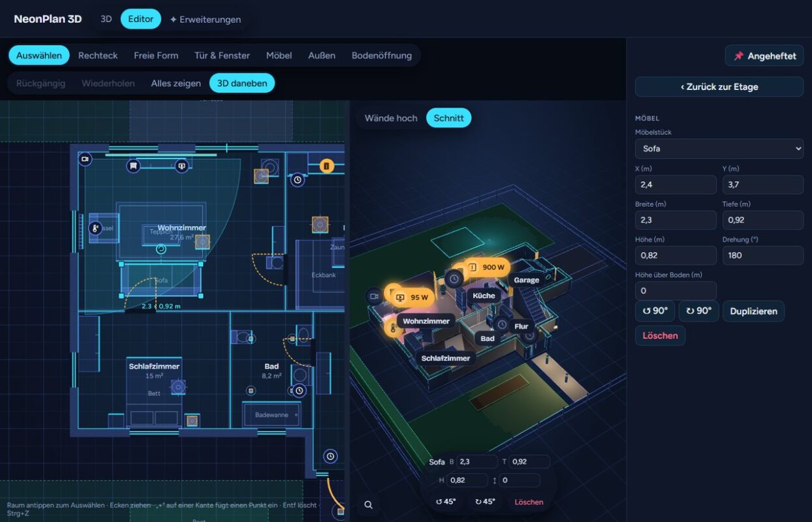Toggle the 3D daneben side-by-side view
812x522 pixels.
pos(242,83)
